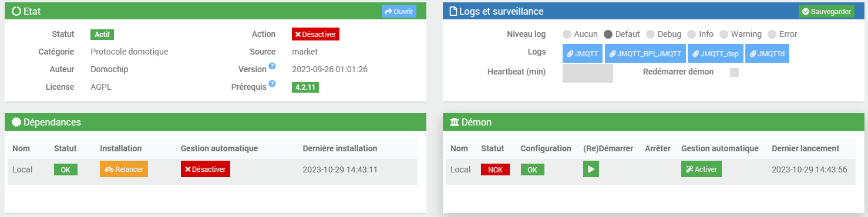Click the Prérequis help question icon
868x217 pixels.
(x=272, y=84)
